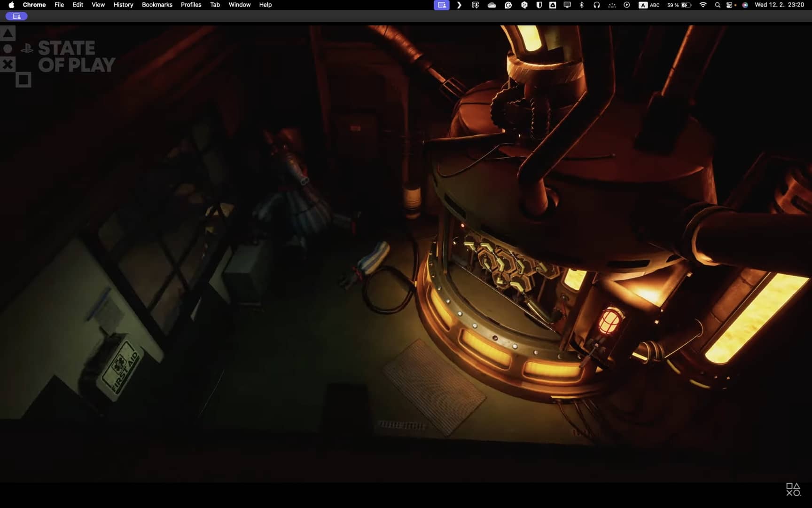Open the View menu
Viewport: 812px width, 508px height.
click(x=98, y=5)
